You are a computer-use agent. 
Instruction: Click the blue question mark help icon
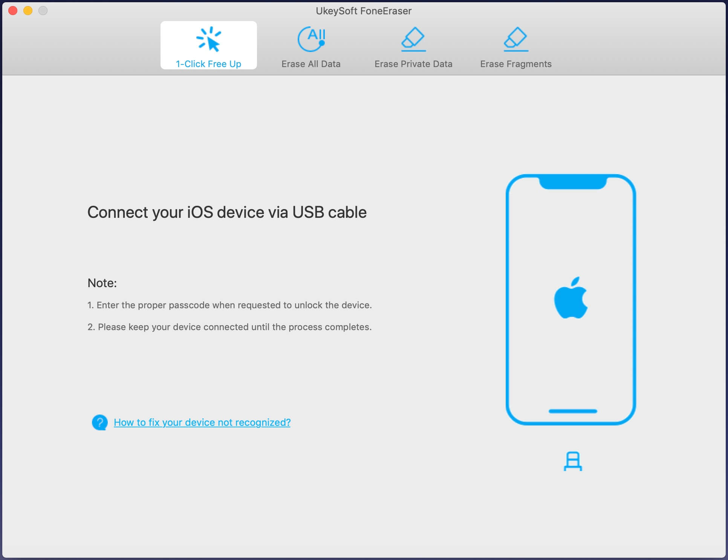coord(100,422)
